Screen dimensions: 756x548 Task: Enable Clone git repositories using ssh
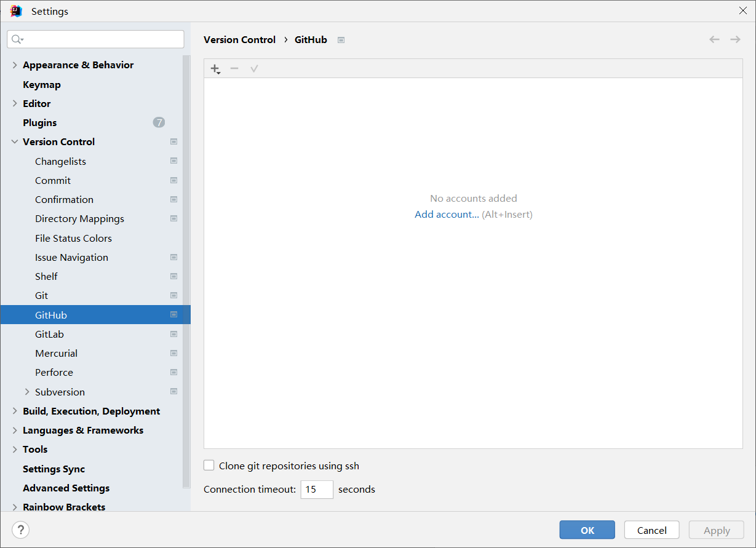[x=209, y=466]
